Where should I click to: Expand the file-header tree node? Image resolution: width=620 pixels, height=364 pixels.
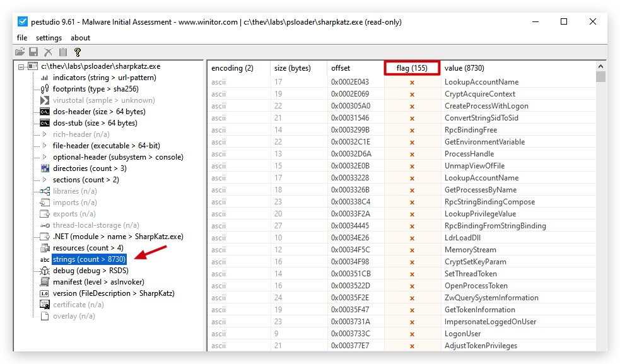click(44, 146)
